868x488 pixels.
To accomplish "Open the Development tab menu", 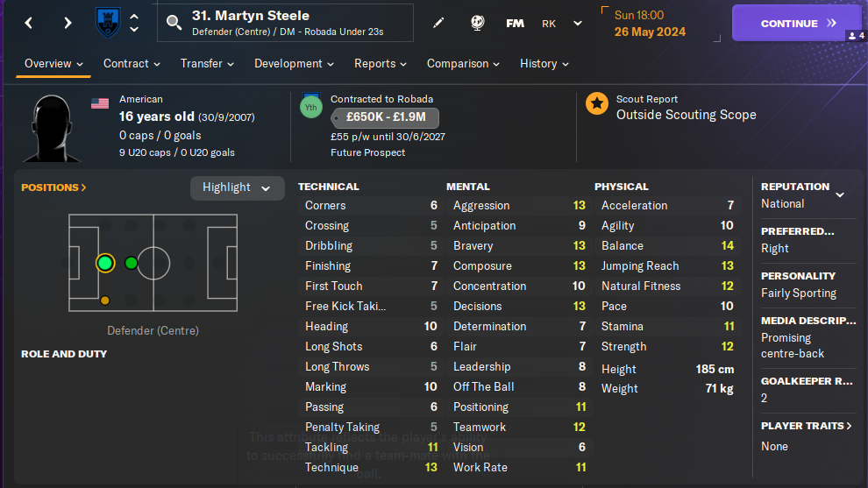I will (x=294, y=64).
